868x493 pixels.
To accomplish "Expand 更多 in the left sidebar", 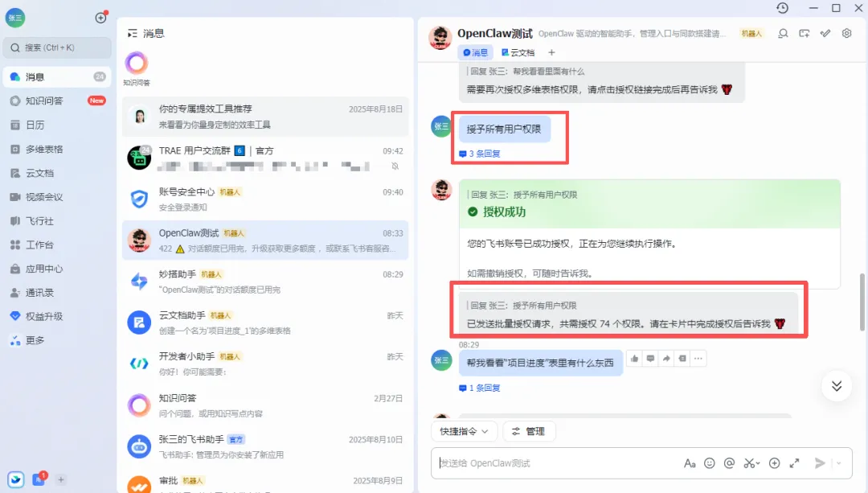I will (57, 340).
